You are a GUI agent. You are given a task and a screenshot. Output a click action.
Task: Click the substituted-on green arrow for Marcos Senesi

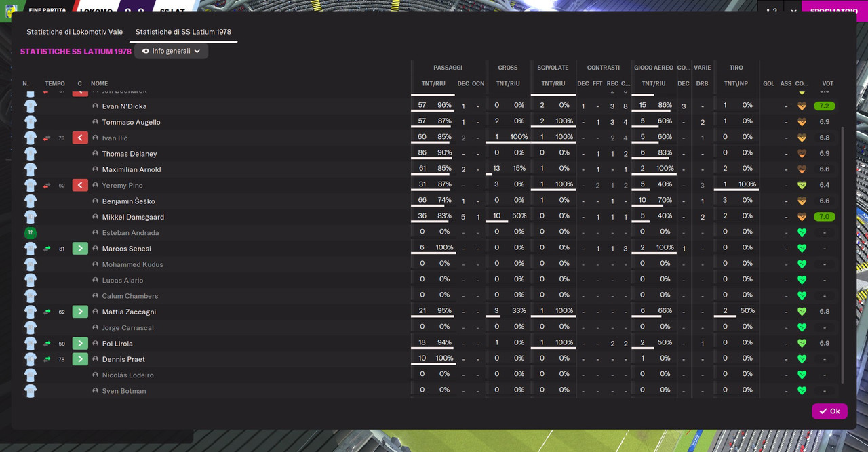point(80,249)
